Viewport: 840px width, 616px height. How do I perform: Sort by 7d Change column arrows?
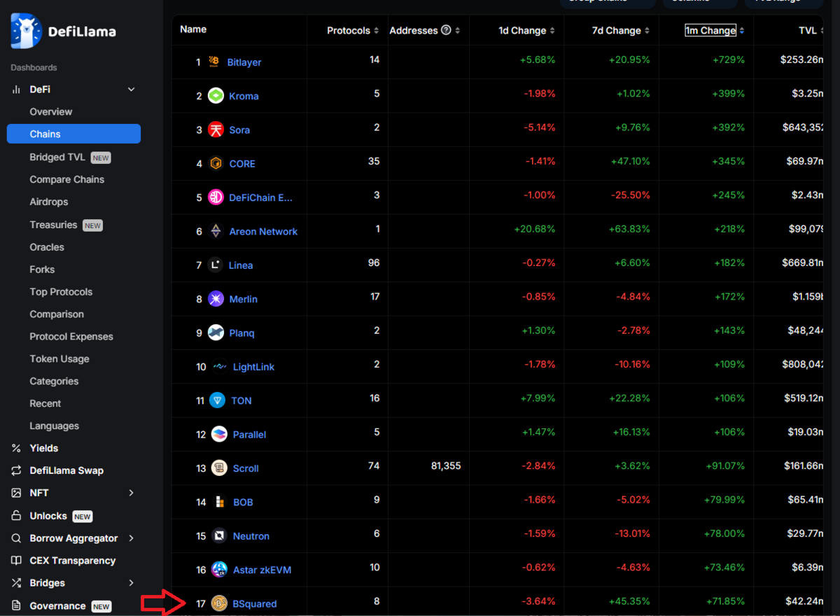coord(647,31)
